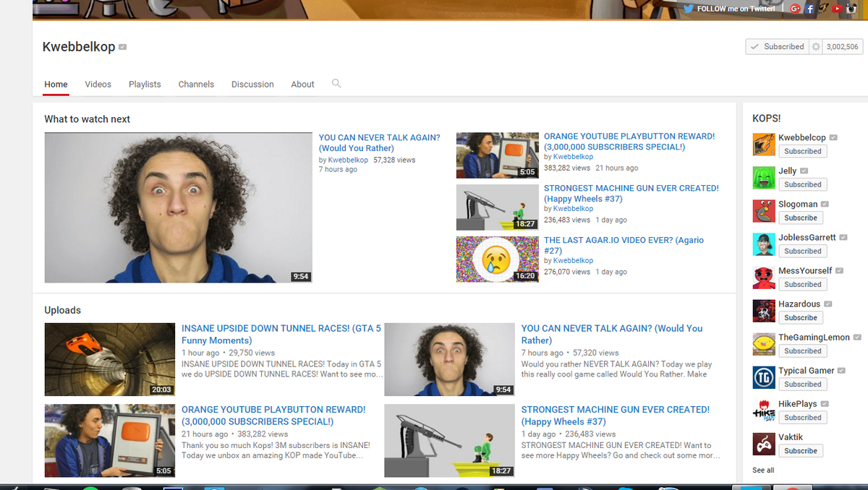Open 'INSANE UPSIDE DOWN TUNNEL RACES!' title

[281, 334]
